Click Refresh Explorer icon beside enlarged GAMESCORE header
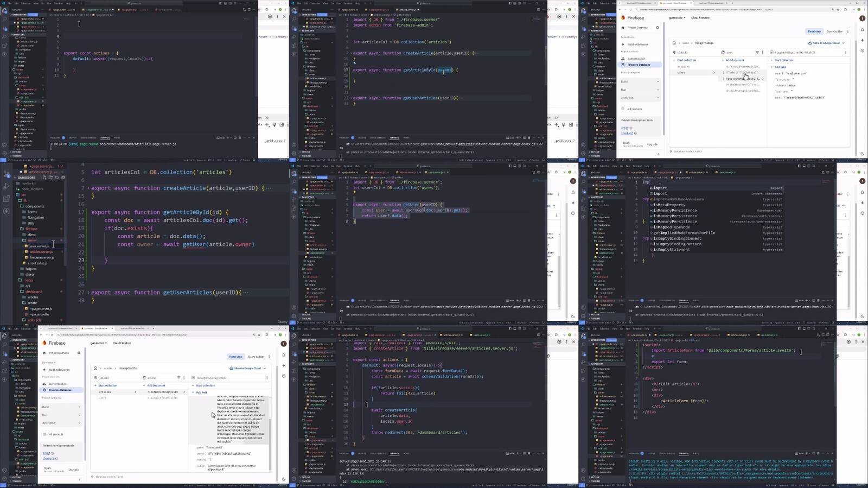 [56, 178]
